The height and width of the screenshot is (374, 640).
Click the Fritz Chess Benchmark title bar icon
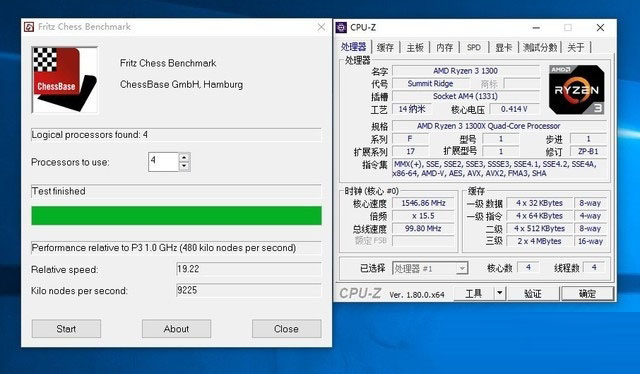click(29, 27)
